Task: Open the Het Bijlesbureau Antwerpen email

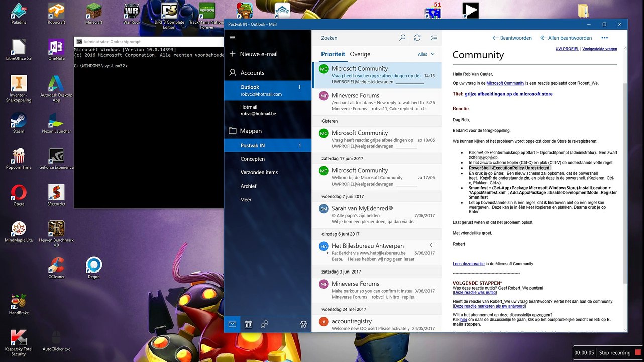Action: 376,252
